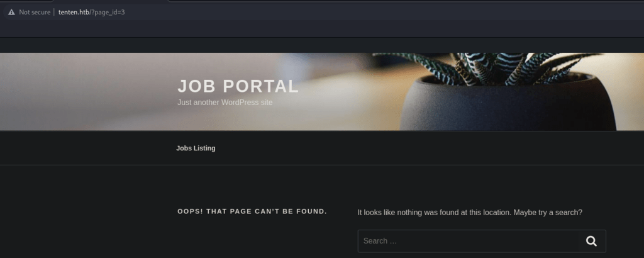Go to the JOB PORTAL site title
Viewport: 644px width, 258px height.
point(238,86)
